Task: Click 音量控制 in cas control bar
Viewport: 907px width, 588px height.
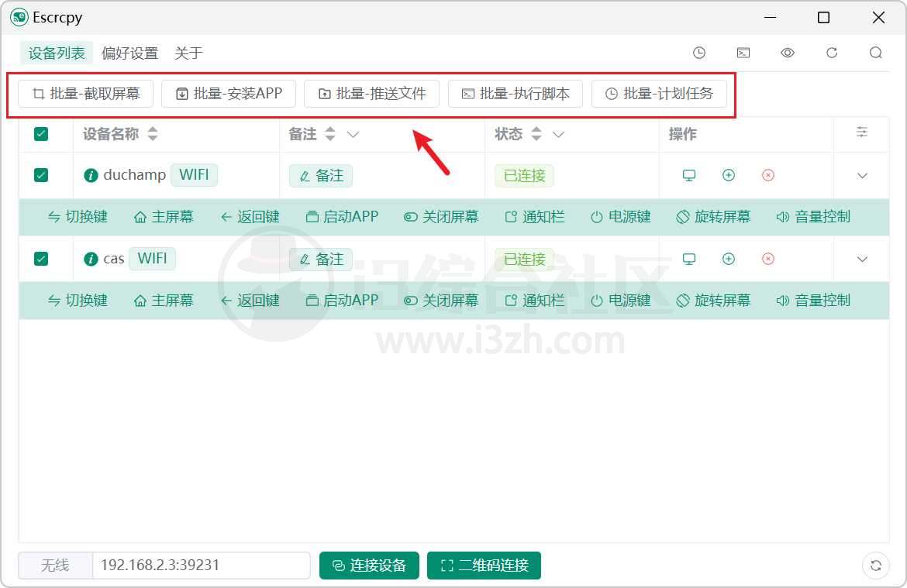Action: (x=813, y=301)
